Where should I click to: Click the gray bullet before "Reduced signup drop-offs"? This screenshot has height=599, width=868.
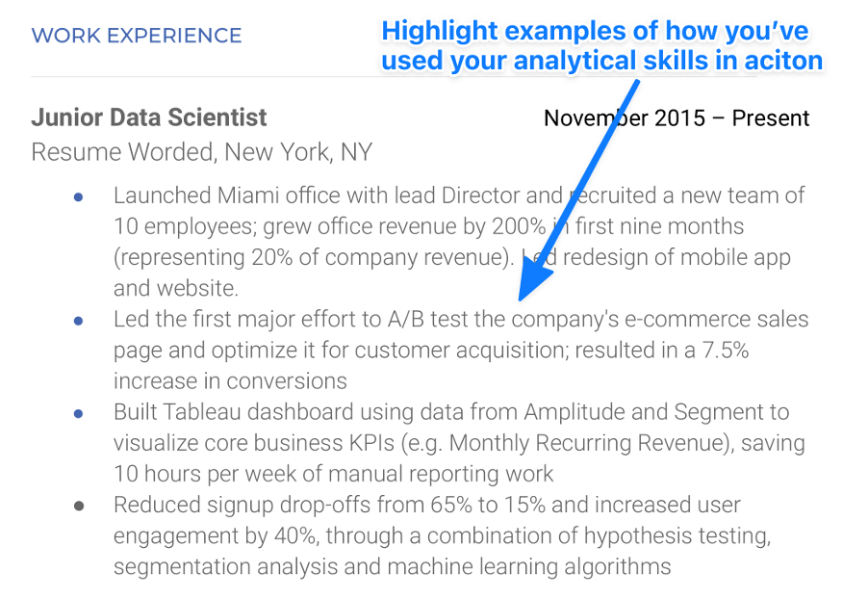[79, 506]
